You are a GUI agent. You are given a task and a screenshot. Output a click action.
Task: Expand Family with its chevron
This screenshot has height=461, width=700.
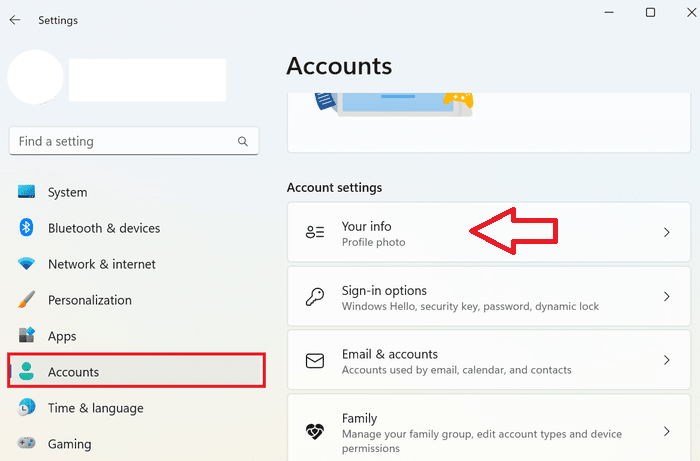coord(667,431)
